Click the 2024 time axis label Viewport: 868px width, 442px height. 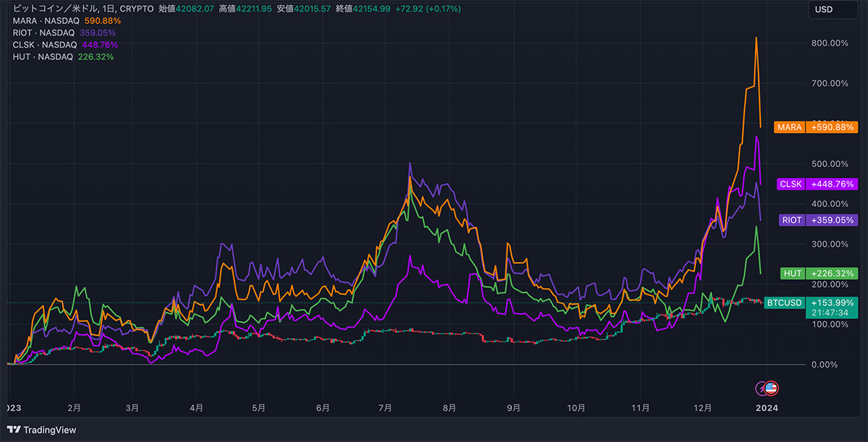(766, 408)
